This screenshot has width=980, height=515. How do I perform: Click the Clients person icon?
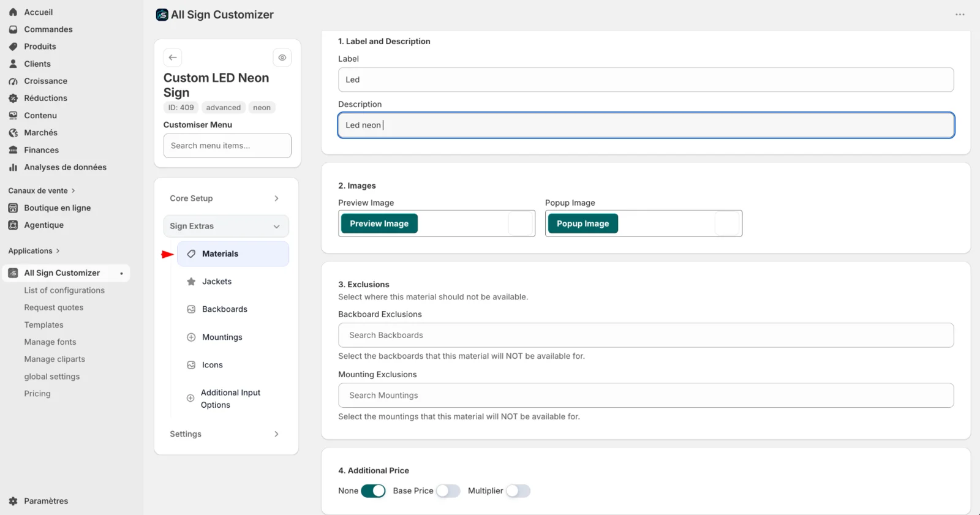(x=13, y=64)
